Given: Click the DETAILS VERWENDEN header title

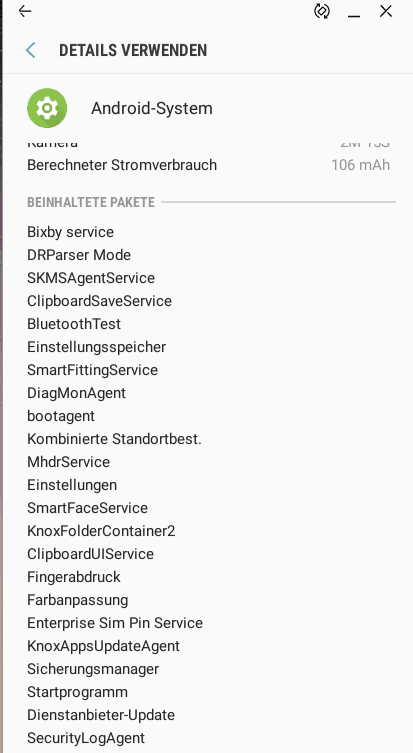Looking at the screenshot, I should (133, 50).
